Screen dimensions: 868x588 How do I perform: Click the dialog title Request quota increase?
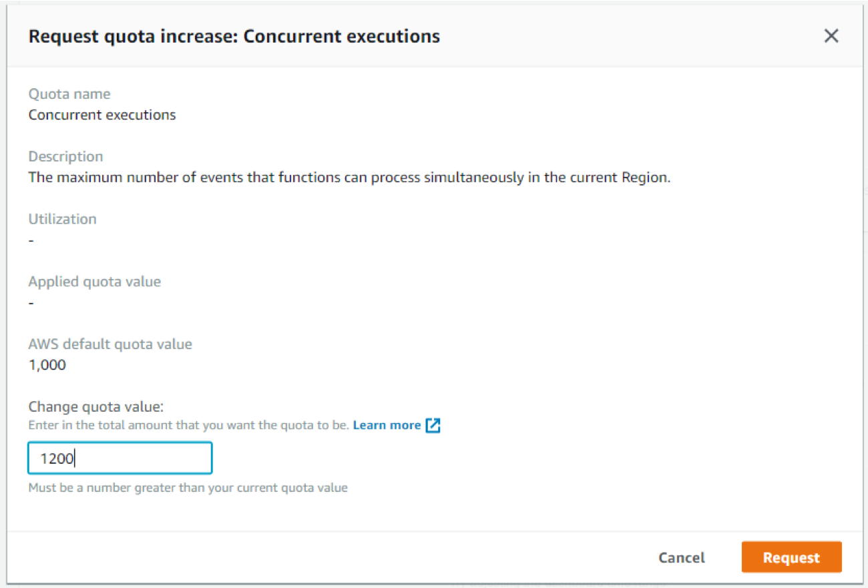234,36
